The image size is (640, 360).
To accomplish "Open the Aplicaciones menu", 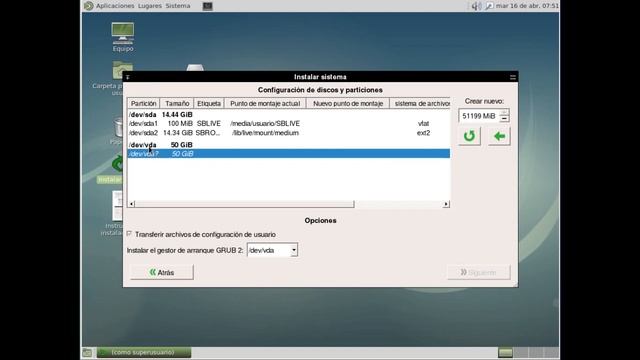I will 115,6.
